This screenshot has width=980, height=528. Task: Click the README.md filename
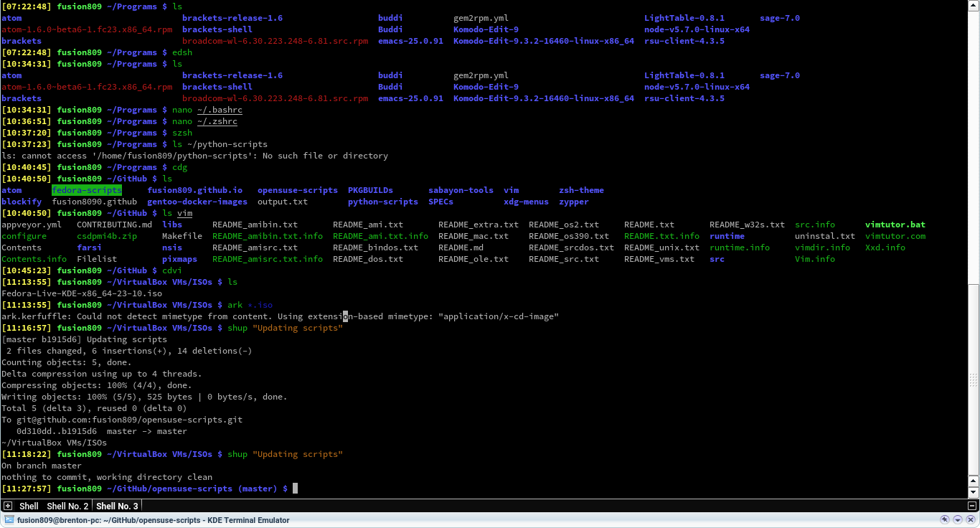(x=461, y=247)
